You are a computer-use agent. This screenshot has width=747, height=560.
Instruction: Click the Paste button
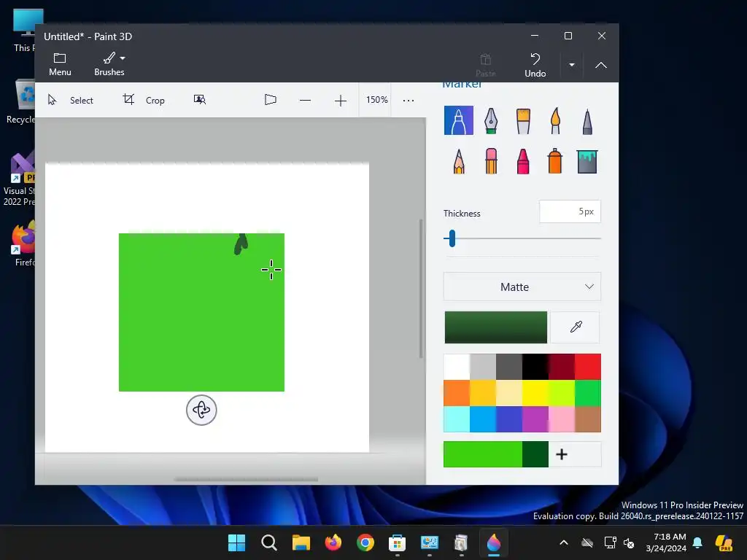pyautogui.click(x=485, y=65)
